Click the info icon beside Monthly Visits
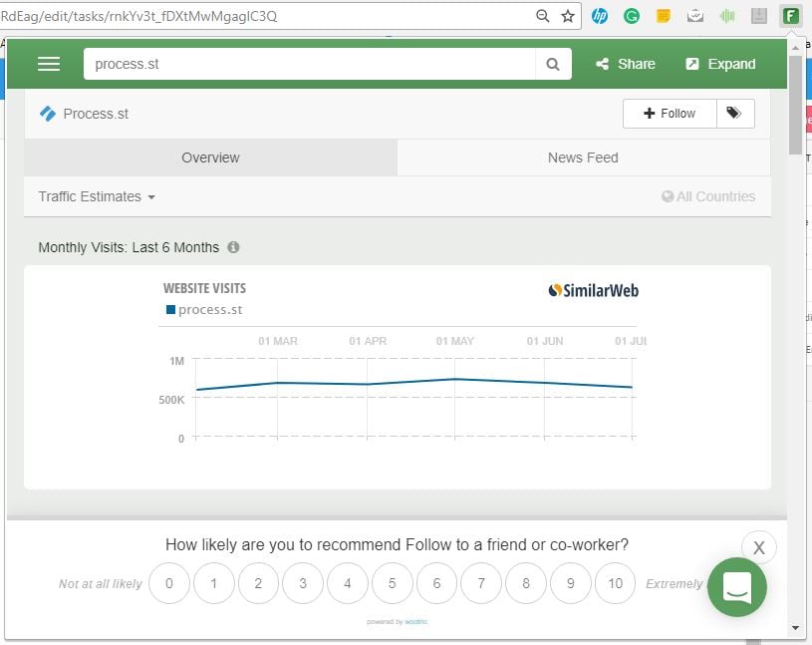 pyautogui.click(x=233, y=247)
